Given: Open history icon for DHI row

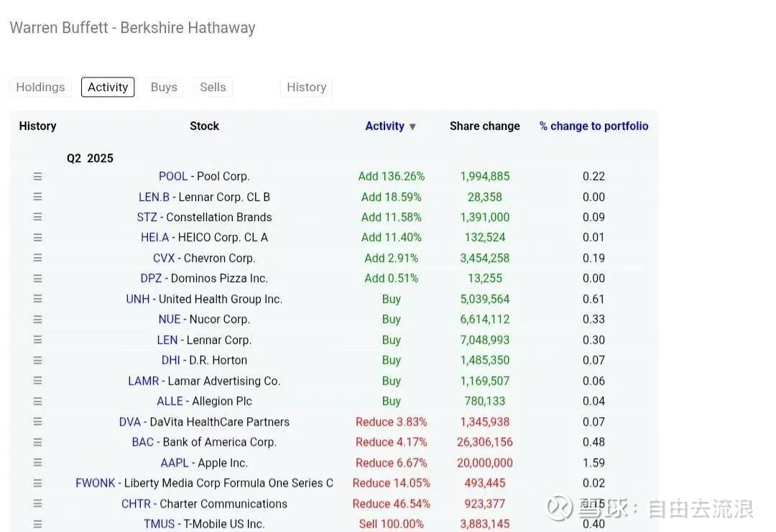Looking at the screenshot, I should [x=37, y=360].
